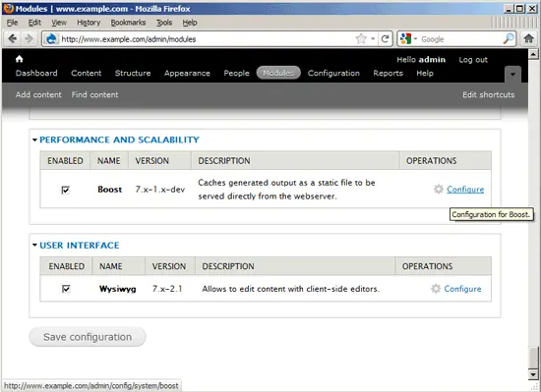541x392 pixels.
Task: Click the reload page icon
Action: pyautogui.click(x=385, y=39)
